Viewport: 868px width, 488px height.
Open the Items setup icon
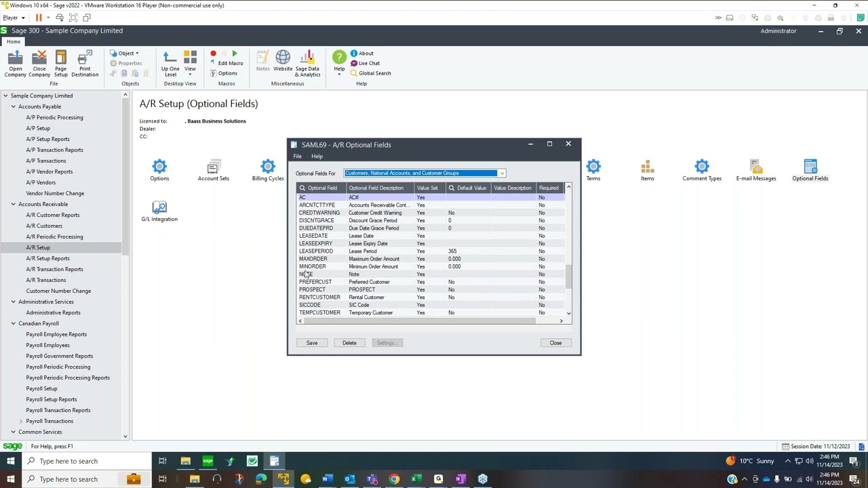pos(648,170)
